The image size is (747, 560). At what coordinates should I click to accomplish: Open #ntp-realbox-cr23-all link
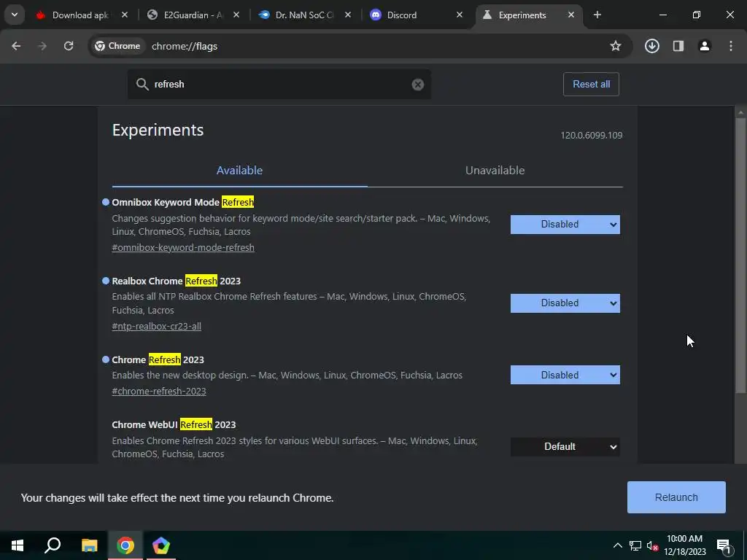(156, 327)
